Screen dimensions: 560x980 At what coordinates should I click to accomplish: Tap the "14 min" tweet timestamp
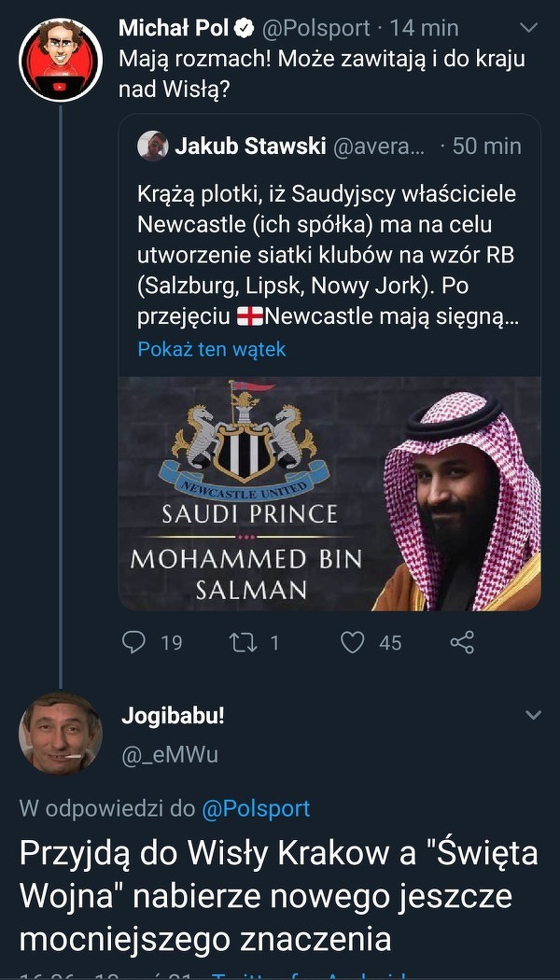tap(431, 29)
